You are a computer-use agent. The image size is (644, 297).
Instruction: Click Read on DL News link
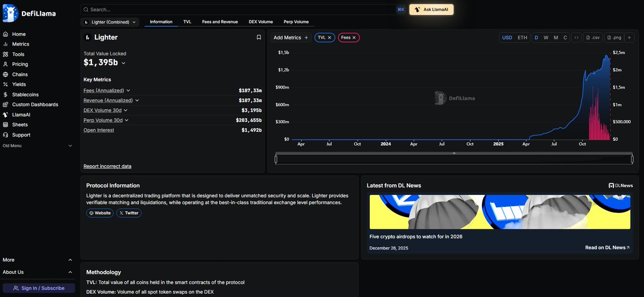pyautogui.click(x=608, y=248)
